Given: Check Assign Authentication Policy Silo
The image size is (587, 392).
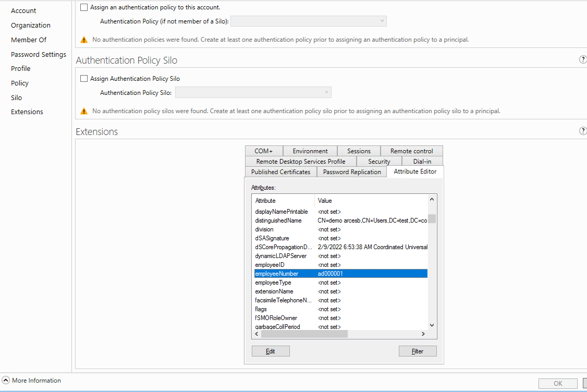Looking at the screenshot, I should tap(84, 79).
